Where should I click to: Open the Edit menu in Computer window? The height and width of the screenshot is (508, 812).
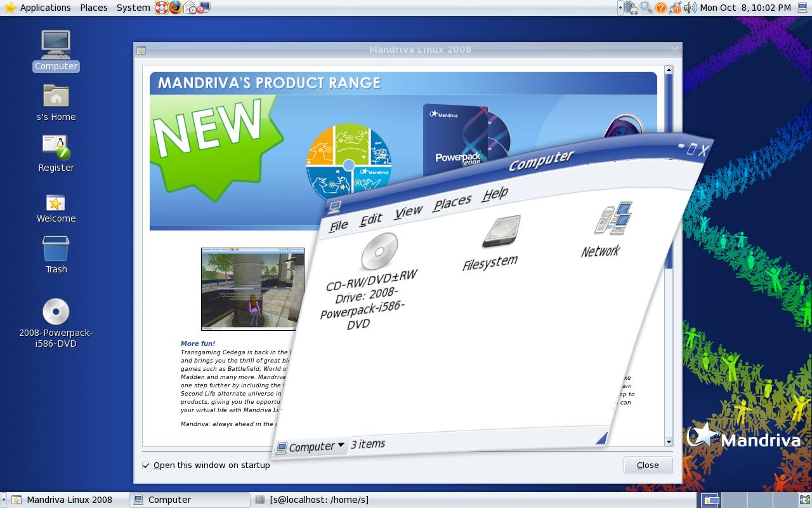[x=370, y=220]
